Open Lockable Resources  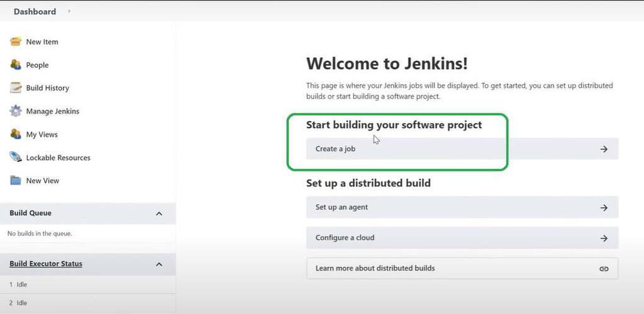click(x=58, y=158)
